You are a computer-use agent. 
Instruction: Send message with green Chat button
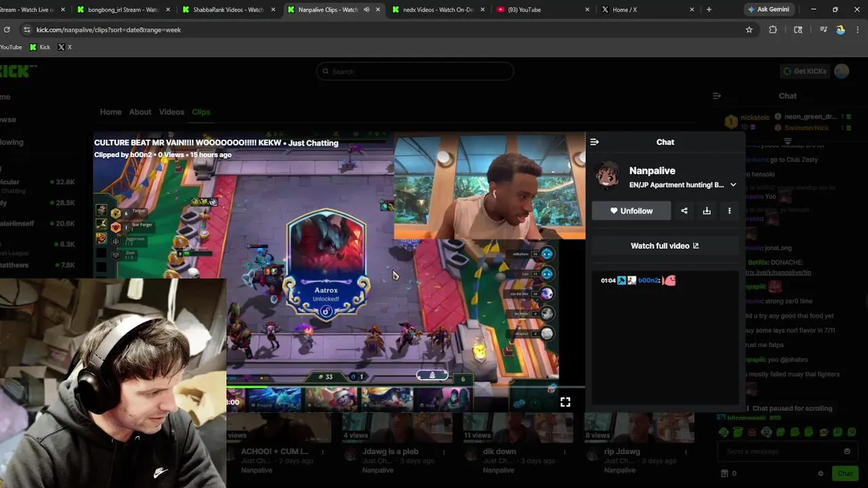pos(845,474)
